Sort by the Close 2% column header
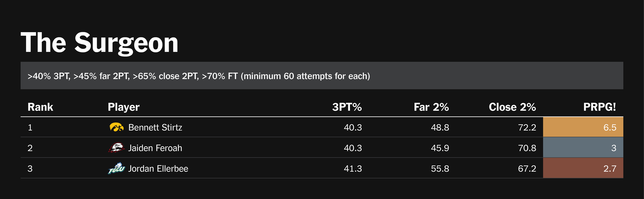 [x=512, y=107]
